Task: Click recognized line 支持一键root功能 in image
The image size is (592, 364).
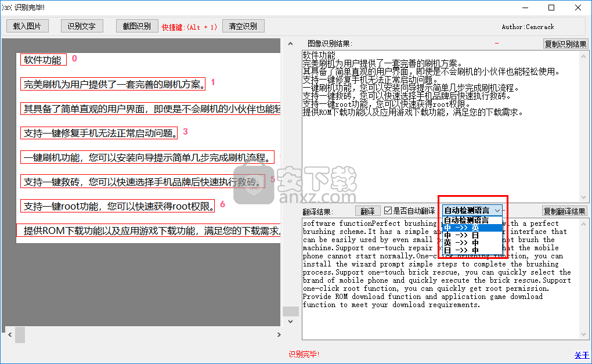Action: coord(117,206)
